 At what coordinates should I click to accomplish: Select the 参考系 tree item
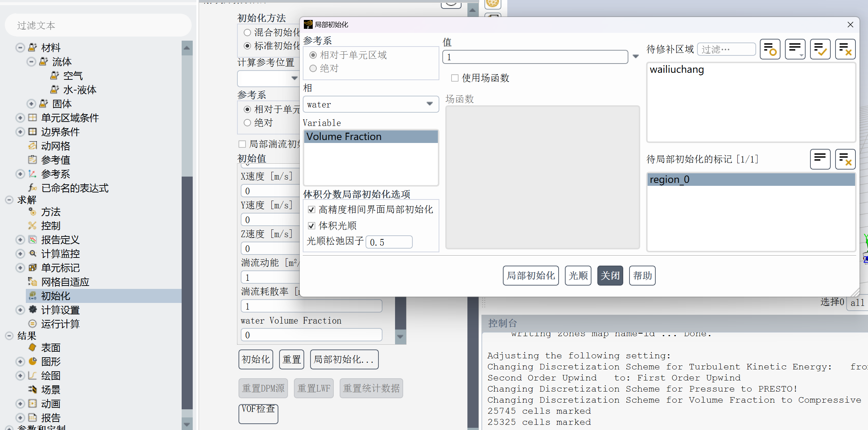tap(55, 174)
